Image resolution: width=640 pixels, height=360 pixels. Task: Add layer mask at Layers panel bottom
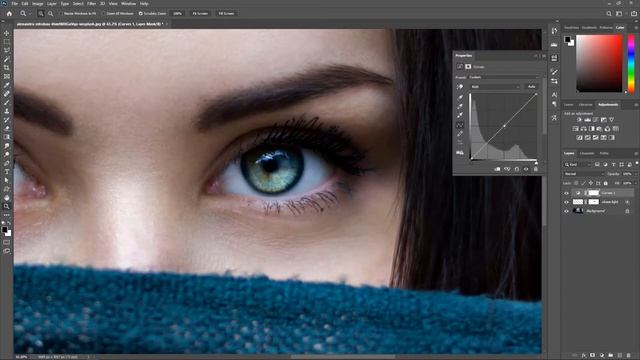[x=593, y=356]
